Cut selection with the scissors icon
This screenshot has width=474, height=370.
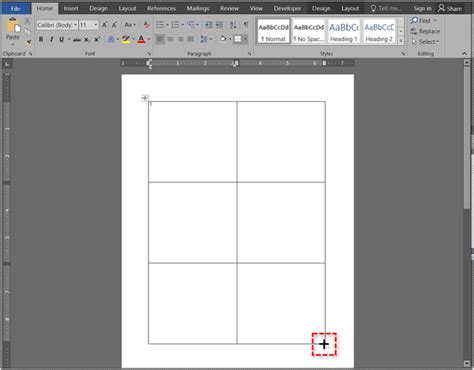[x=28, y=21]
